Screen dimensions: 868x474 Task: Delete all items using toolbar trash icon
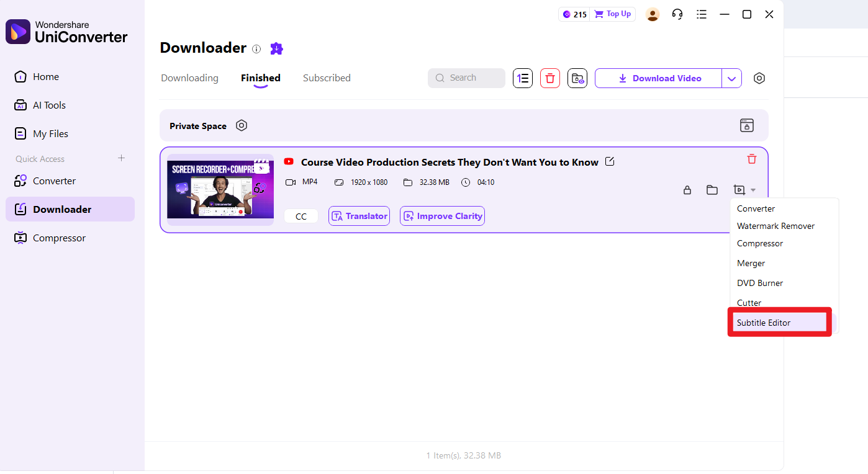coord(550,78)
